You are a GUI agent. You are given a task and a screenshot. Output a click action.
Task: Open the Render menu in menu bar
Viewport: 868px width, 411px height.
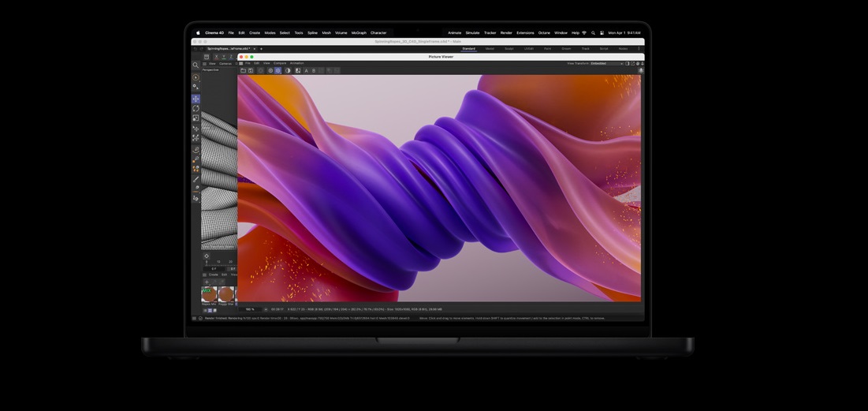click(x=506, y=32)
